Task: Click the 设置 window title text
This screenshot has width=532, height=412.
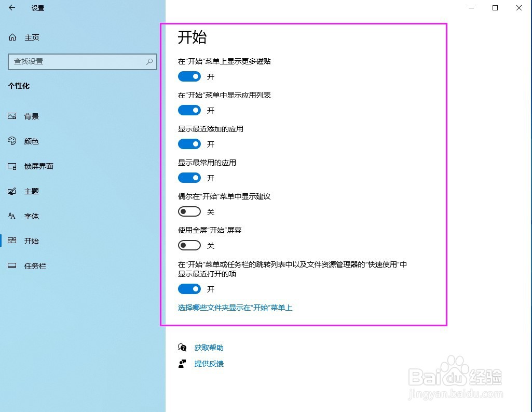Action: point(38,8)
